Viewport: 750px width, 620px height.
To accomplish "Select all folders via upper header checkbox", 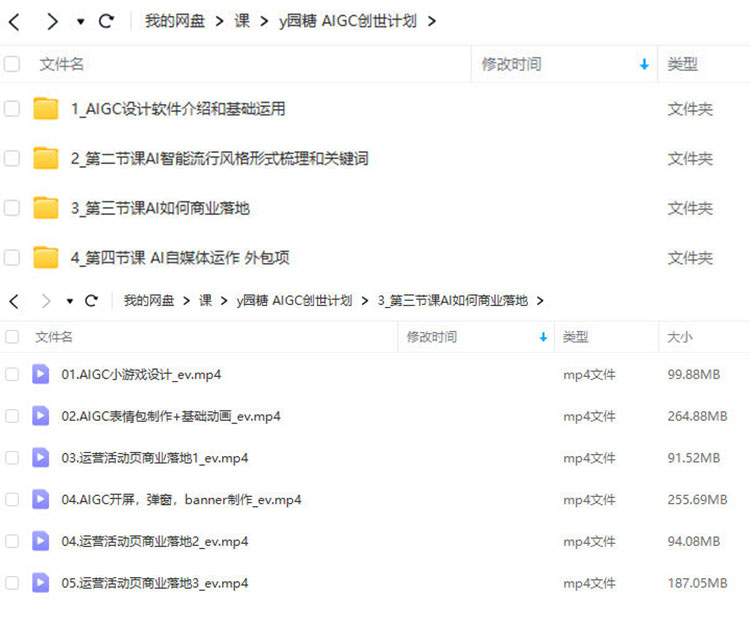I will pos(12,64).
